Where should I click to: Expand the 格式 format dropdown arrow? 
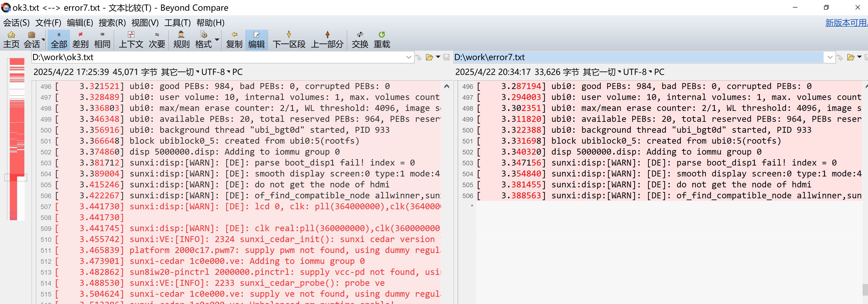coord(217,40)
